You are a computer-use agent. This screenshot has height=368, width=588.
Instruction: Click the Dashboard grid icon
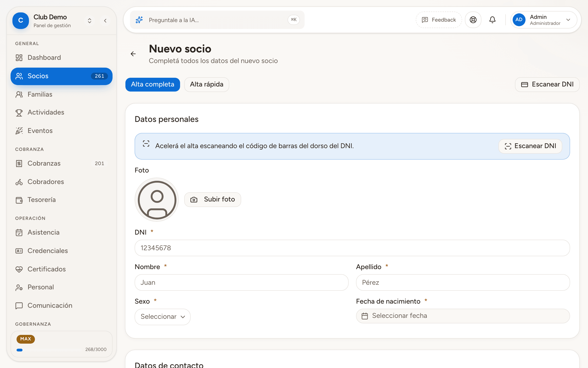point(19,58)
